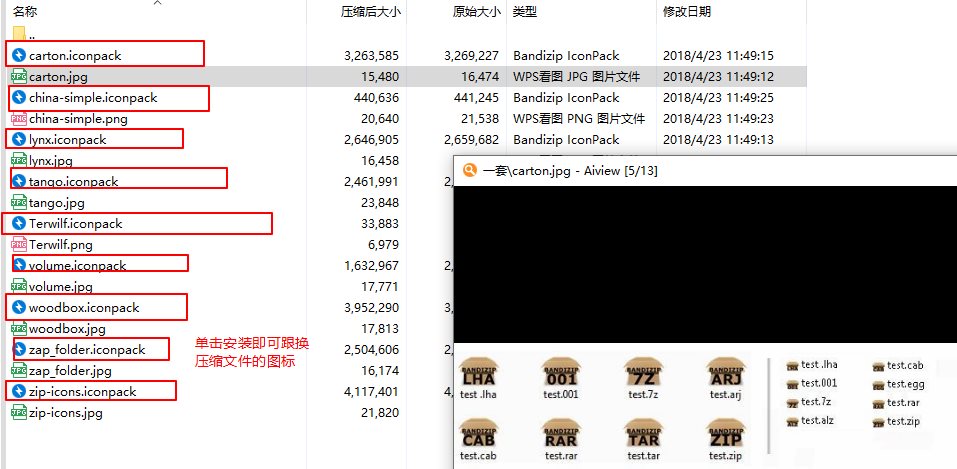Viewport: 957px width, 469px height.
Task: Open the parent folder '..' icon
Action: pos(19,33)
